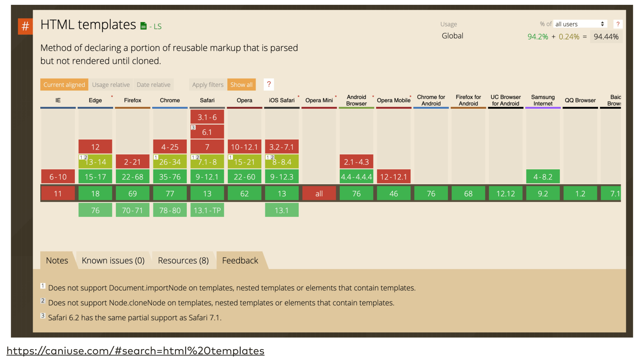Select the Android Browser 2.1-4.3 cell
Screen dimensions: 644x362
tap(357, 162)
